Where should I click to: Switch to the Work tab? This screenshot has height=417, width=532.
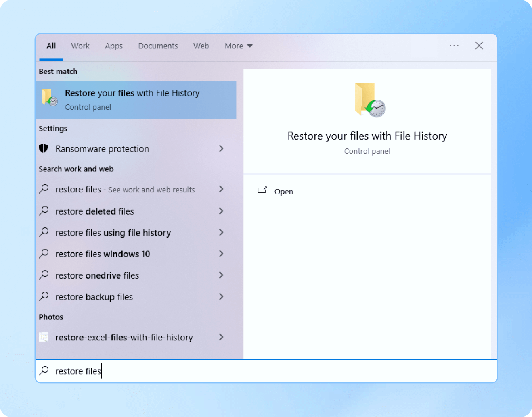[x=80, y=46]
